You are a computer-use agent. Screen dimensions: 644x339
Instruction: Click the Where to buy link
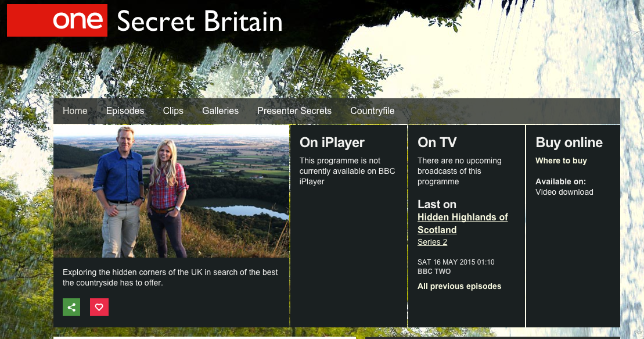click(x=561, y=161)
